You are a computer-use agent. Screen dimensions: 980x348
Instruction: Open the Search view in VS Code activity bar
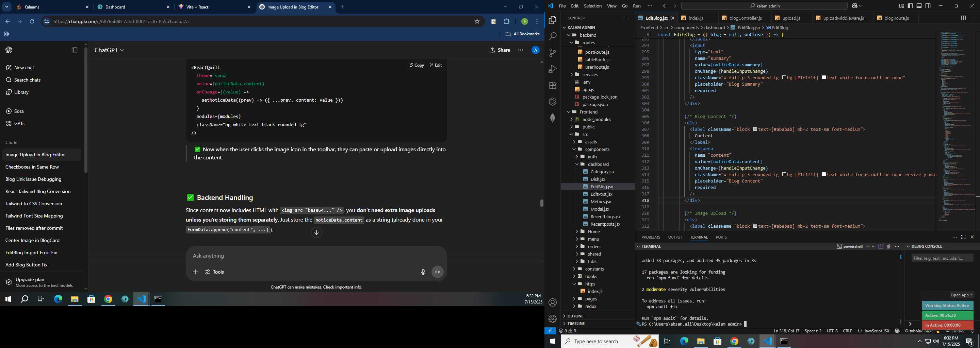(x=552, y=36)
